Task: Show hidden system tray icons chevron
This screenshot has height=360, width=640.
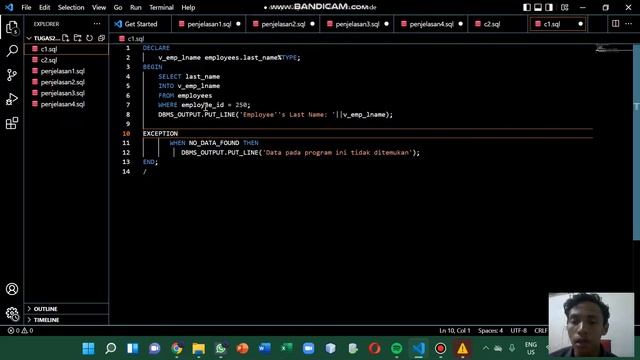Action: click(486, 348)
